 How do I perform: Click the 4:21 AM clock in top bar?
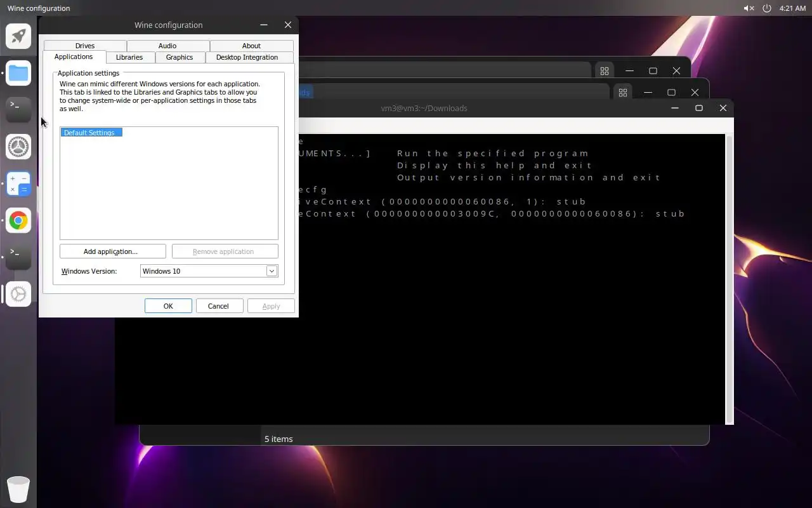(x=792, y=8)
